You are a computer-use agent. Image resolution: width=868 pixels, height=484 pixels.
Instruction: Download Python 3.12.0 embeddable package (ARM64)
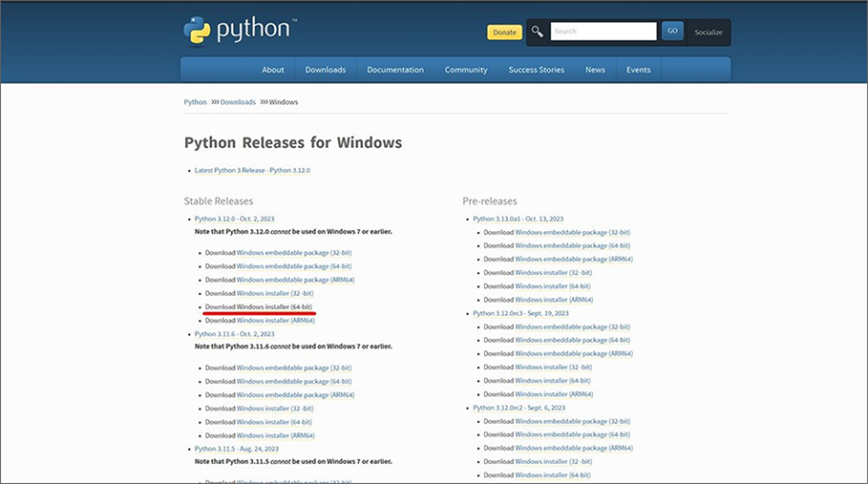pyautogui.click(x=296, y=280)
